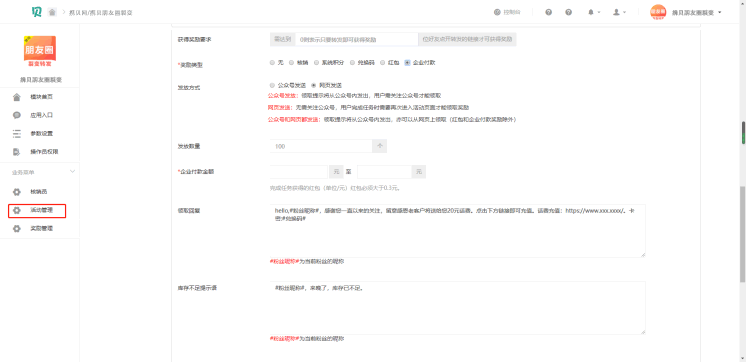The image size is (746, 362).
Task: Click the 发放方式 field label
Action: [x=188, y=88]
